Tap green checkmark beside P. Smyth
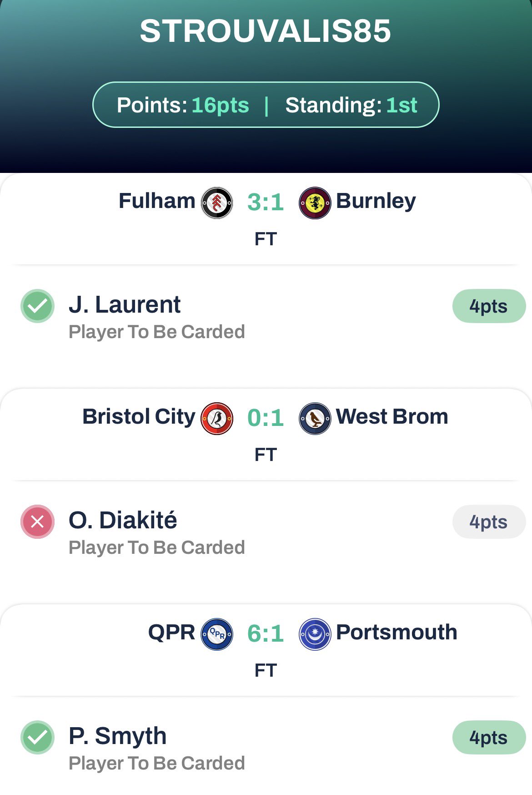532x795 pixels. click(x=37, y=737)
